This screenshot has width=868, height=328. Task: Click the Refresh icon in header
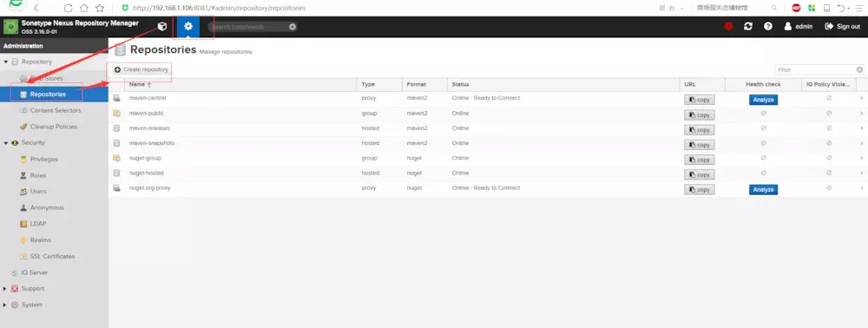(748, 27)
